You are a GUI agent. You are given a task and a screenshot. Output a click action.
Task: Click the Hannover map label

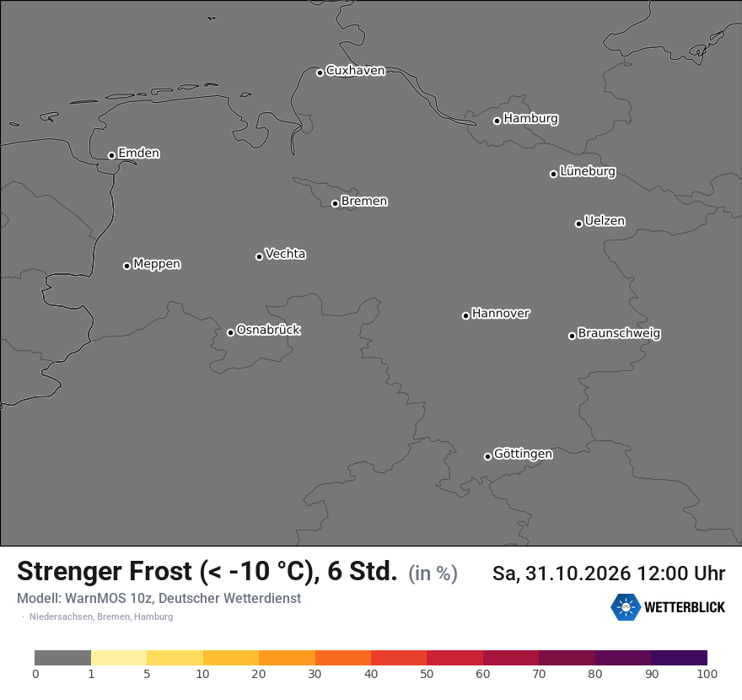coord(501,314)
